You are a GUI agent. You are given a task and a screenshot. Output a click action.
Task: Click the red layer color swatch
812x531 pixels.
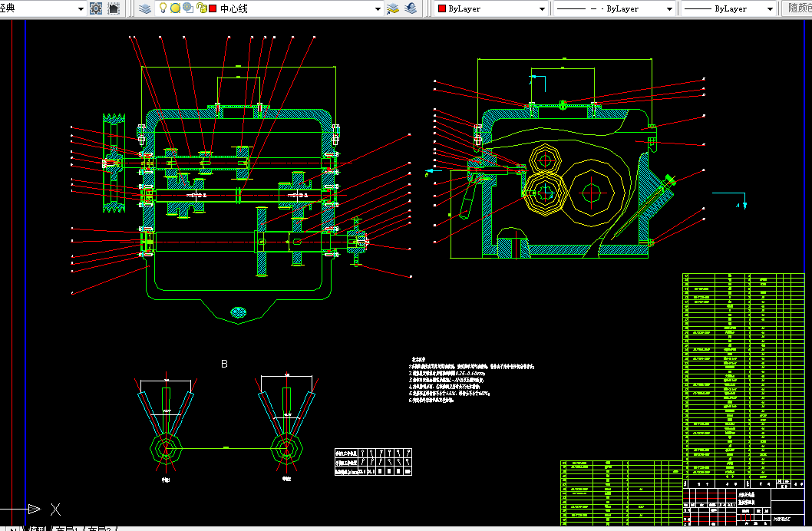[x=213, y=8]
